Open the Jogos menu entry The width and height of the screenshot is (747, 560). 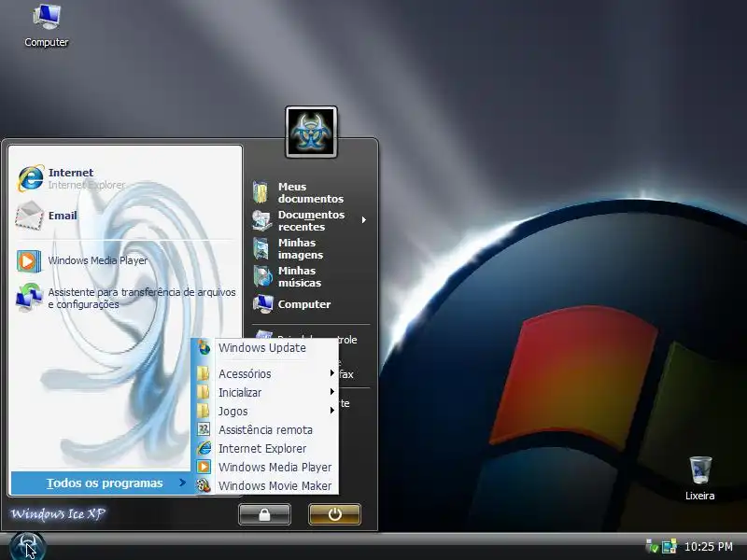point(266,411)
